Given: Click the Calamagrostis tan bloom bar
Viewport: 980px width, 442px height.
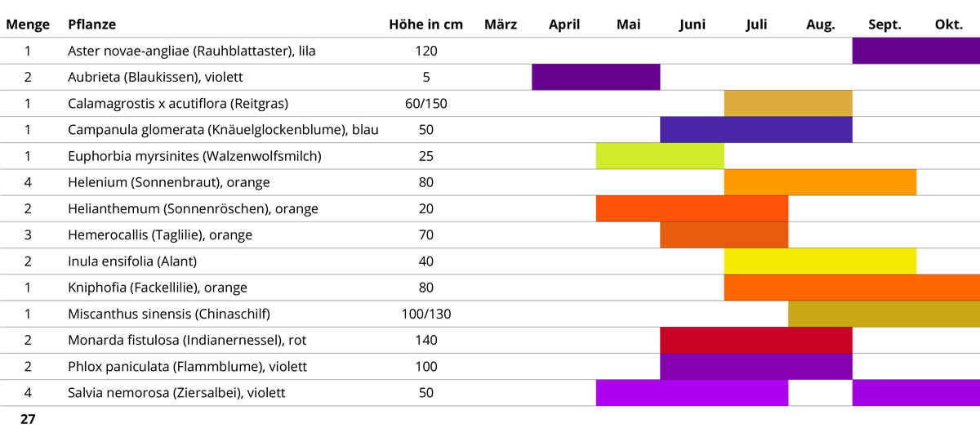Looking at the screenshot, I should [788, 103].
